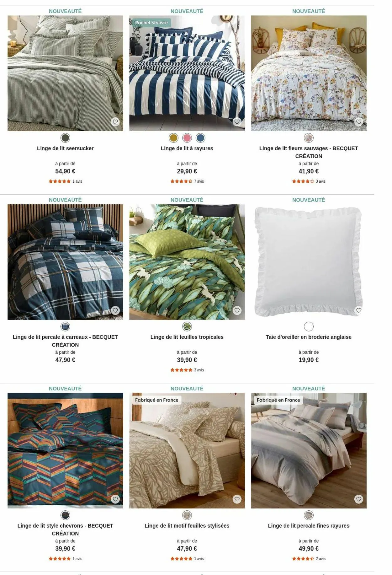Tap heart on tropical leaves bedding

click(237, 310)
